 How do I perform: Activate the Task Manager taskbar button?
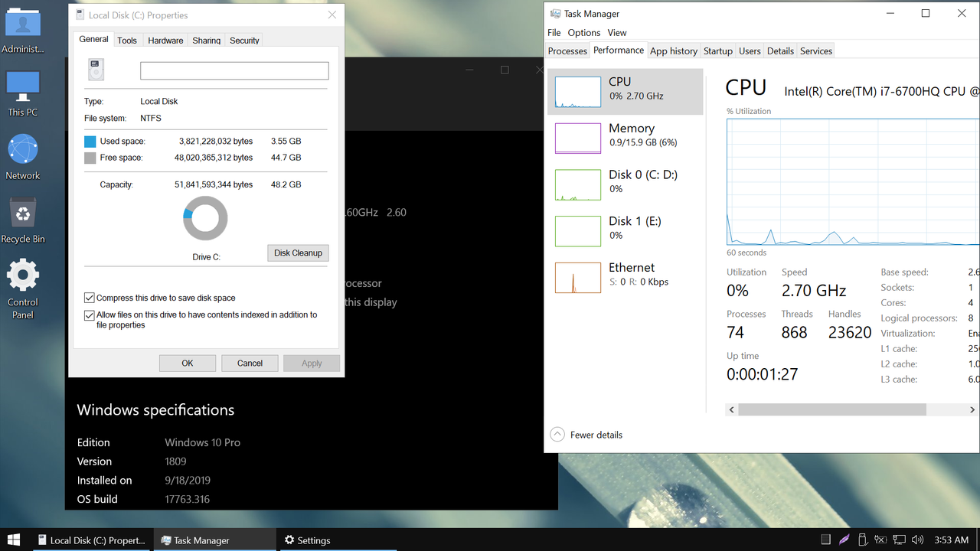point(214,540)
